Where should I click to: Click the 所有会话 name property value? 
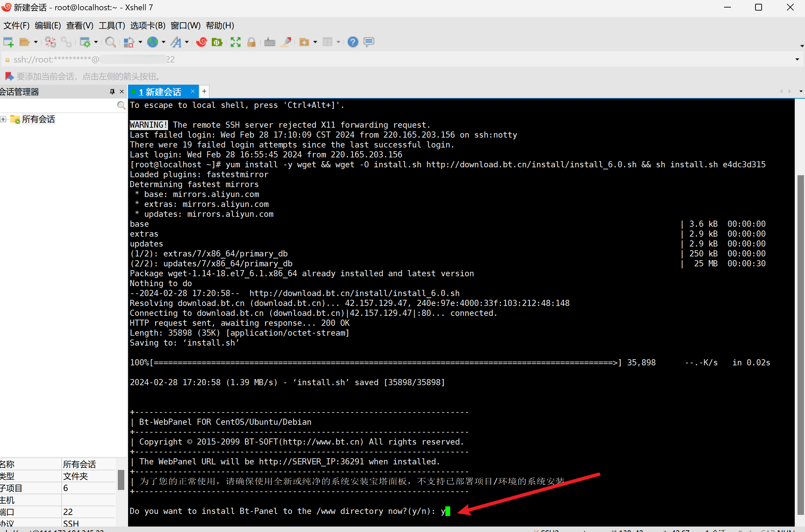pyautogui.click(x=88, y=464)
